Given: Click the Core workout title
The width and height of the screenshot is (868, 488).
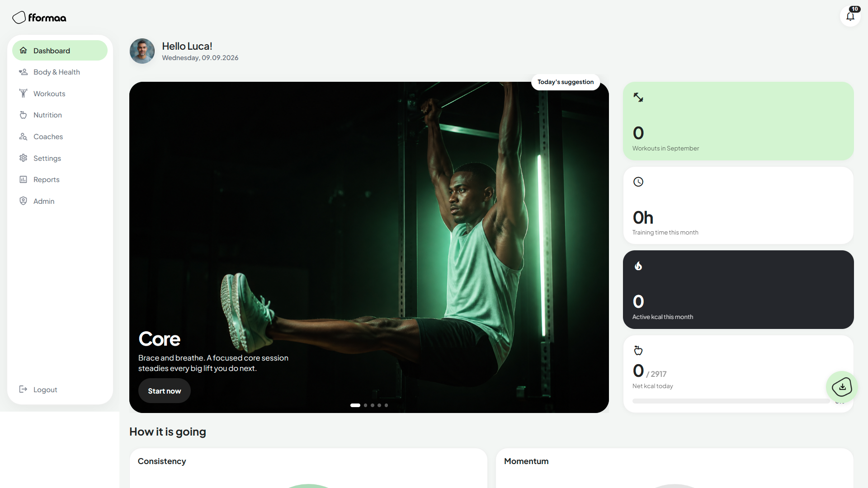Looking at the screenshot, I should [159, 339].
